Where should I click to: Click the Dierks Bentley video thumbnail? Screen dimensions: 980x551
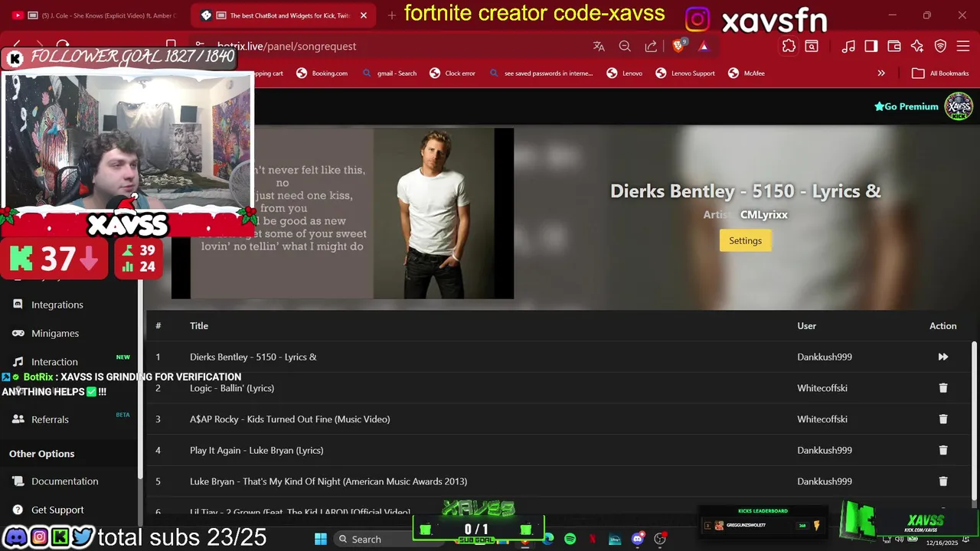(x=342, y=213)
